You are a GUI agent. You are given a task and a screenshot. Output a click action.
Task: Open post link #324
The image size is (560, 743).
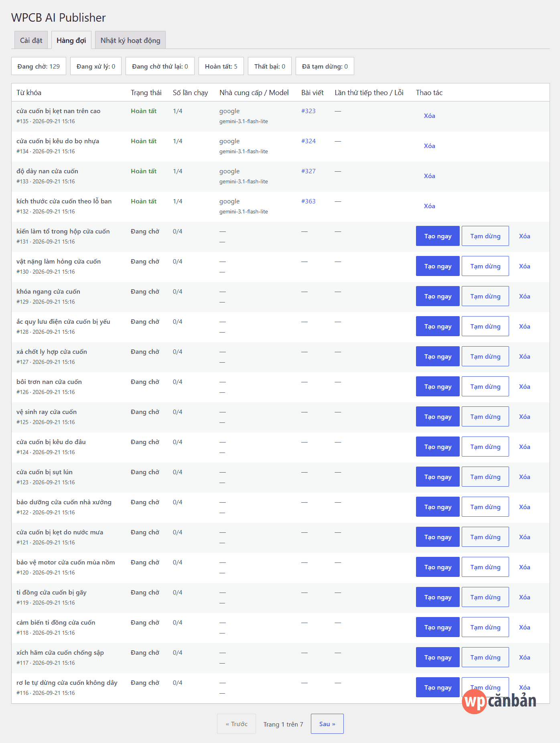(308, 141)
